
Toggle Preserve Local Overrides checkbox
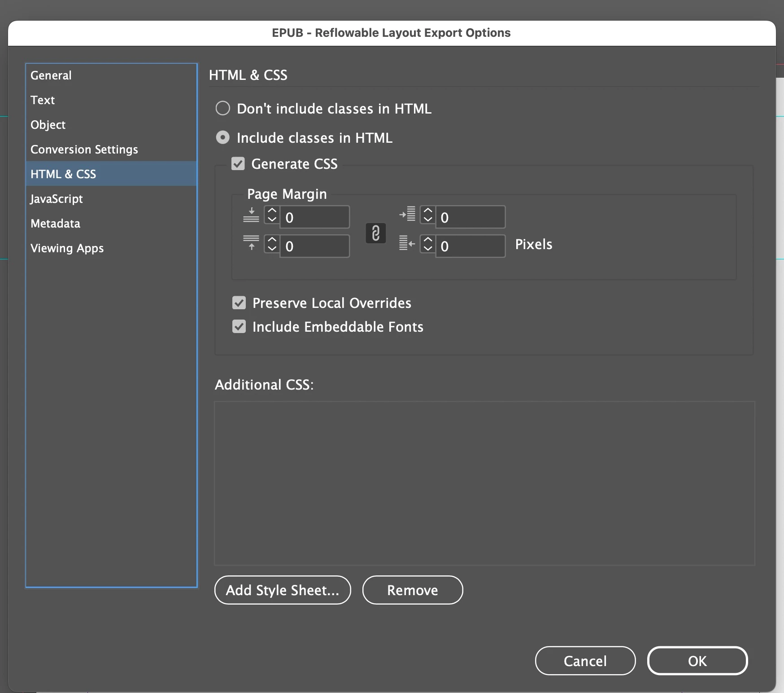coord(239,303)
